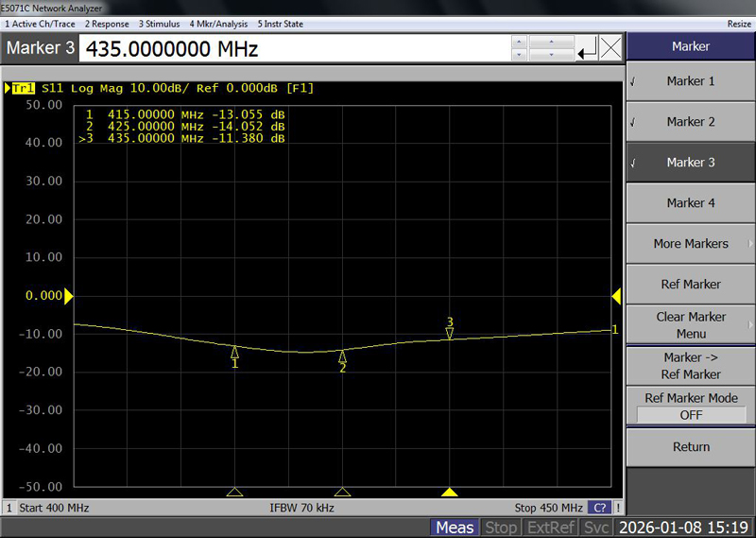Increment marker frequency with small up arrow
This screenshot has width=756, height=538.
click(x=518, y=41)
